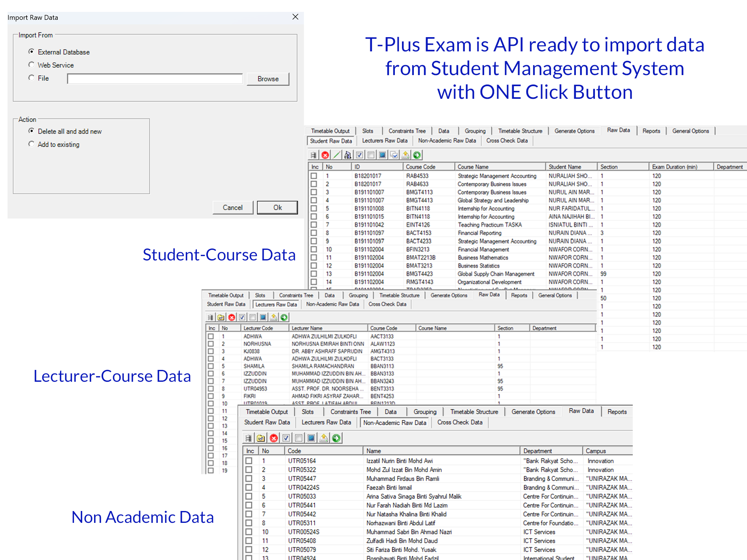Click green pencil edit icon in student toolbar
Image resolution: width=747 pixels, height=560 pixels.
[336, 155]
